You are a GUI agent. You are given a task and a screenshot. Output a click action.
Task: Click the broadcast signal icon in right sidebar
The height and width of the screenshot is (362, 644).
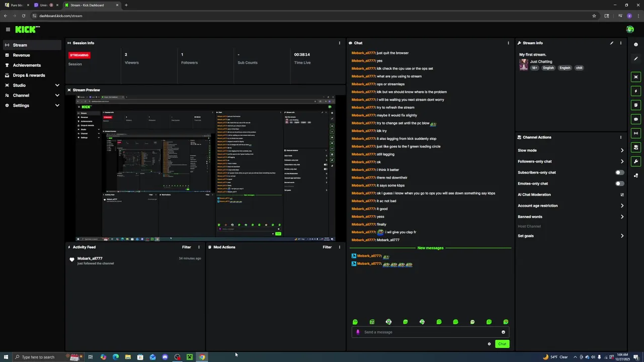pyautogui.click(x=636, y=133)
